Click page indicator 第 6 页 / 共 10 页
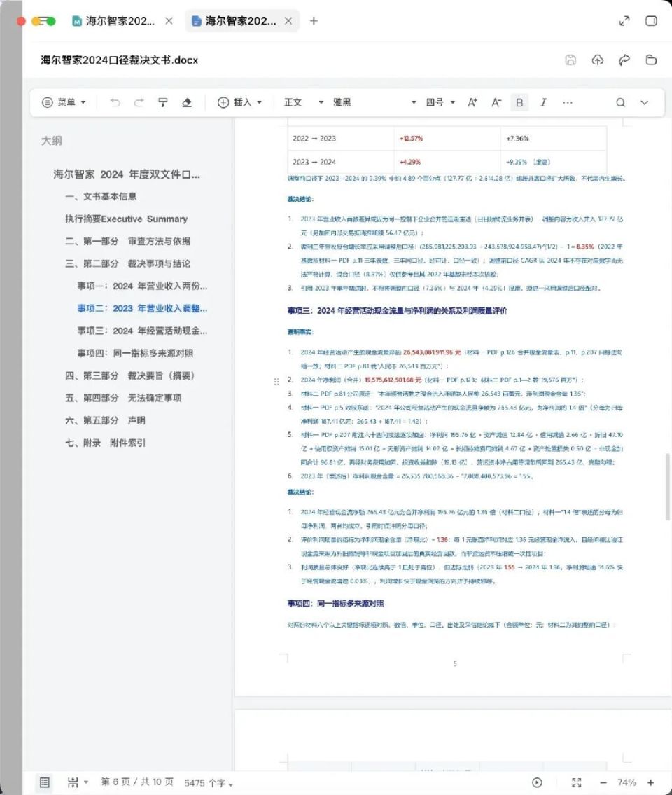 point(137,782)
